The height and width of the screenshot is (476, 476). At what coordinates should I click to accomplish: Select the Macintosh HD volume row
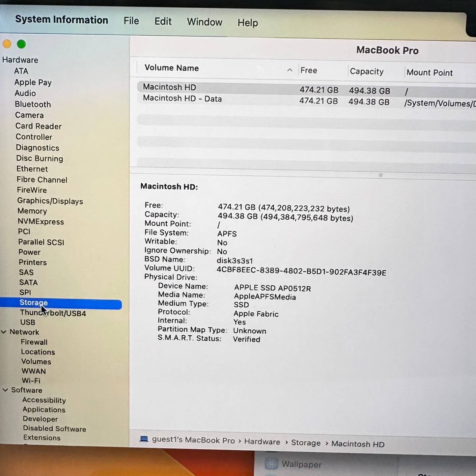pos(307,89)
